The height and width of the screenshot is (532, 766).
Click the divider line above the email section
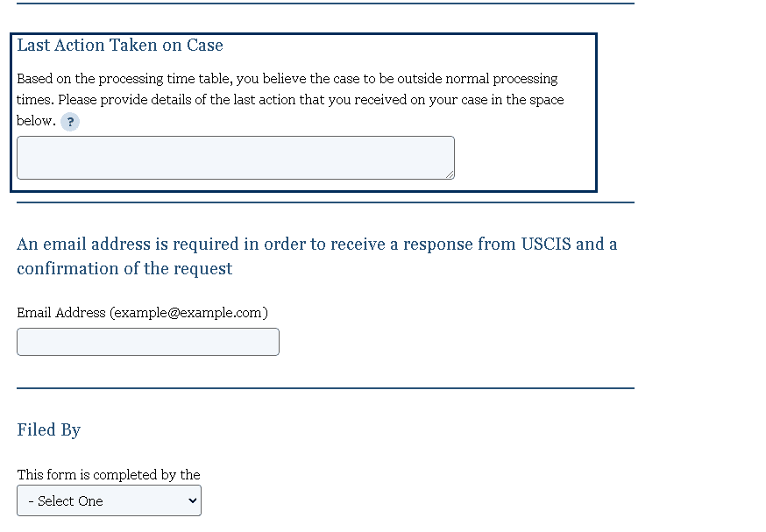pos(325,202)
